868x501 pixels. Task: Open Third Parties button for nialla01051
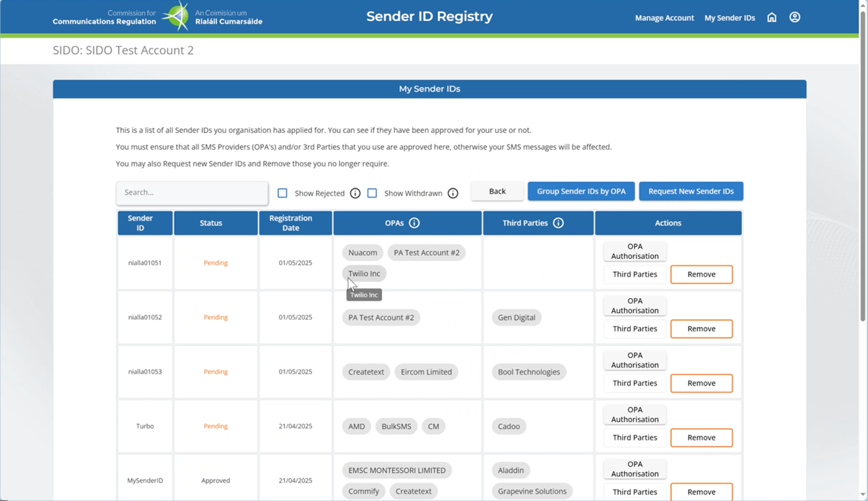pyautogui.click(x=635, y=275)
